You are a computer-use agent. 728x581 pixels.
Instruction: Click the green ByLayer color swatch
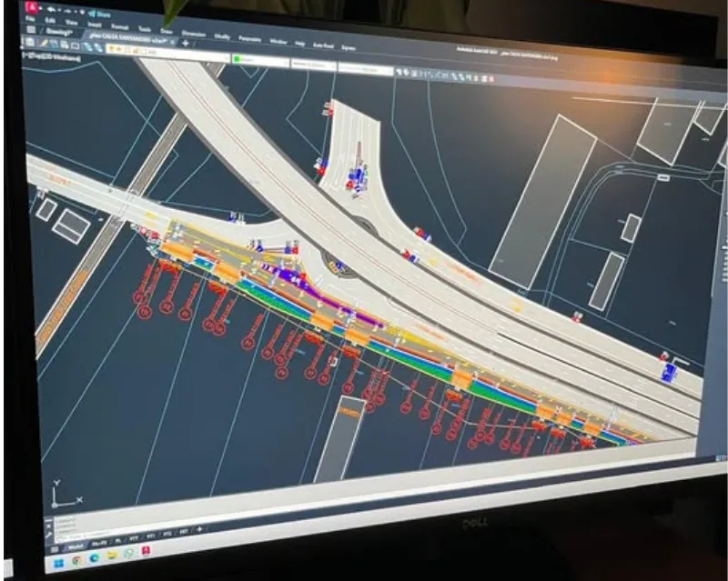pos(237,59)
